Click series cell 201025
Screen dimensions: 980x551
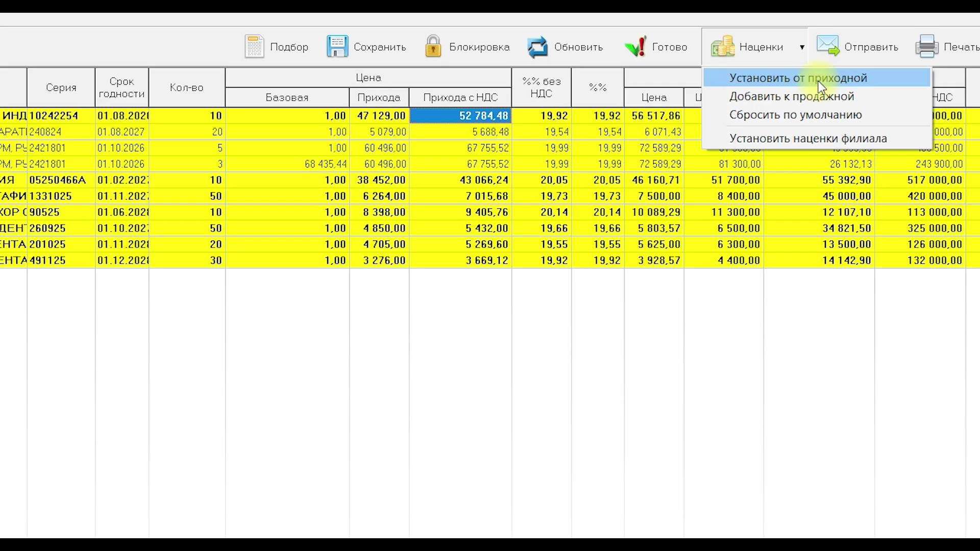pos(61,244)
